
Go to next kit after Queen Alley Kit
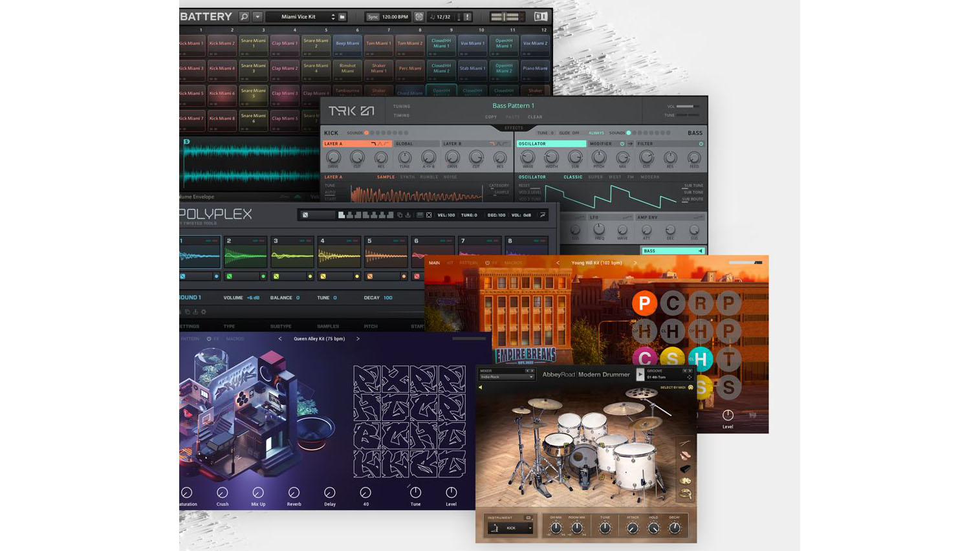358,339
